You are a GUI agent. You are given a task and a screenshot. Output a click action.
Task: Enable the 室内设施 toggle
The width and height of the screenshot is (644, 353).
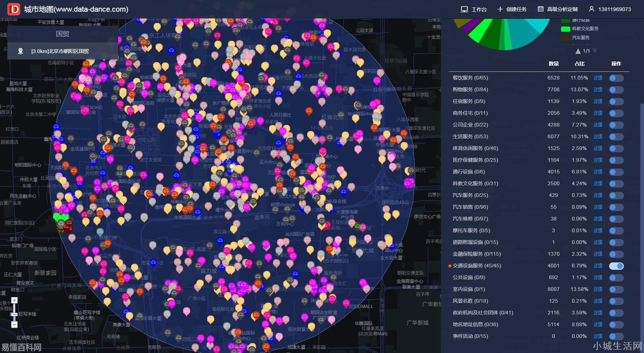616,290
